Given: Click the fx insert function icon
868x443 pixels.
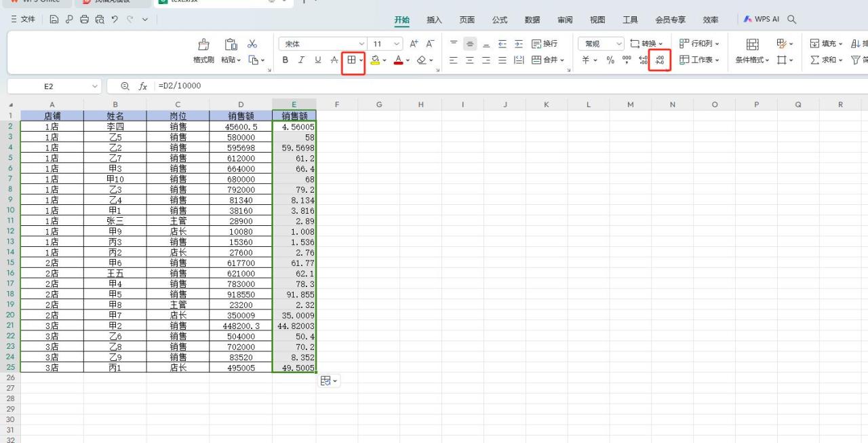Looking at the screenshot, I should [143, 86].
